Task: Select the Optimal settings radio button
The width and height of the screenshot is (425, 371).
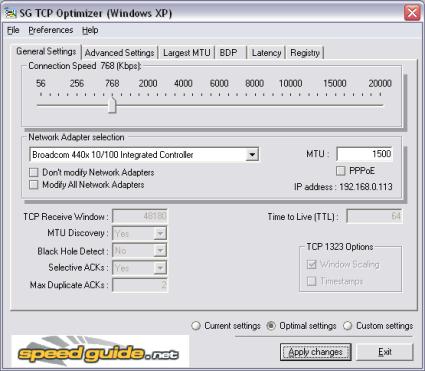Action: click(x=272, y=326)
